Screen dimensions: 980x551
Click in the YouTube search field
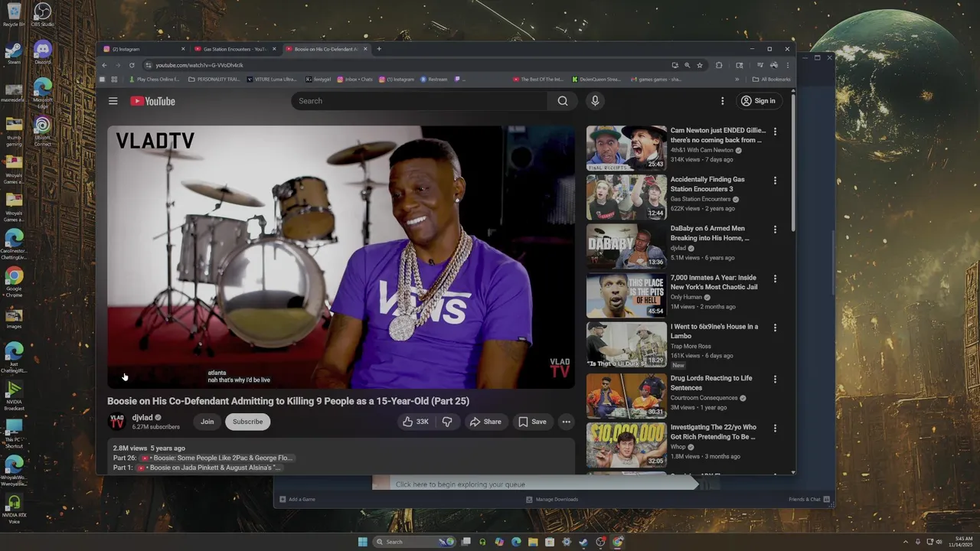pyautogui.click(x=419, y=101)
